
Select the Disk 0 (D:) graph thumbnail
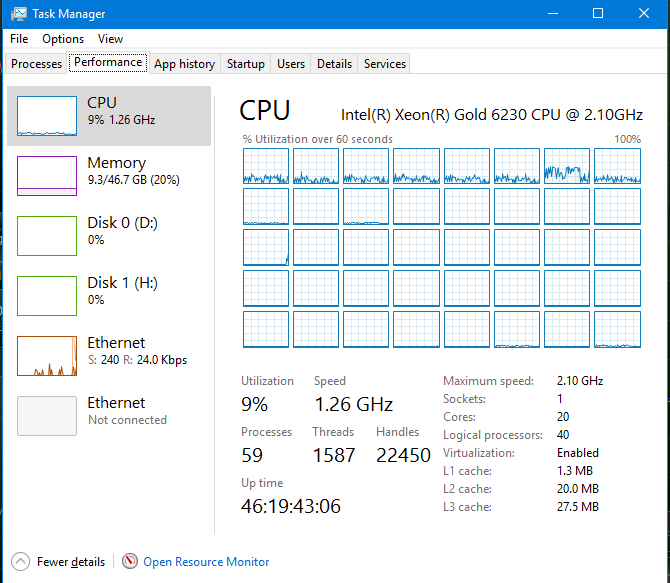pos(47,236)
